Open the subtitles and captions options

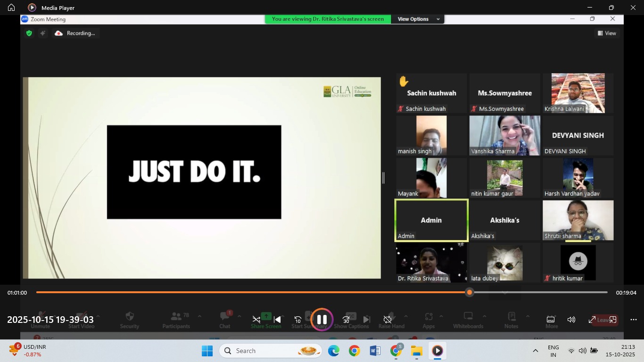point(550,320)
